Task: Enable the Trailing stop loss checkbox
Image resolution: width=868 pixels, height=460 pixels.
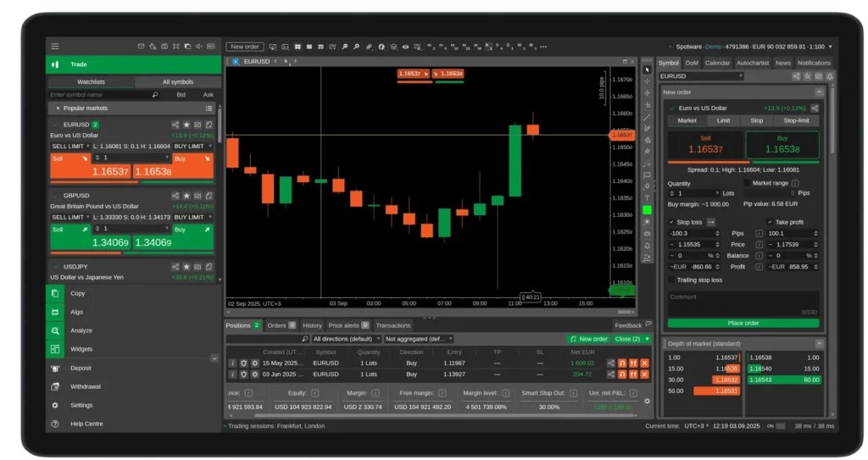Action: pyautogui.click(x=671, y=280)
